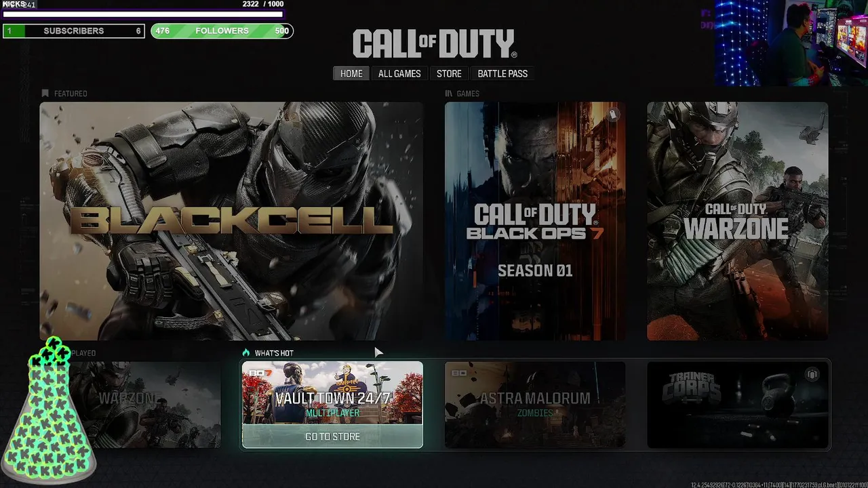Click the KICKS progress bar
Image resolution: width=868 pixels, height=488 pixels.
[143, 14]
